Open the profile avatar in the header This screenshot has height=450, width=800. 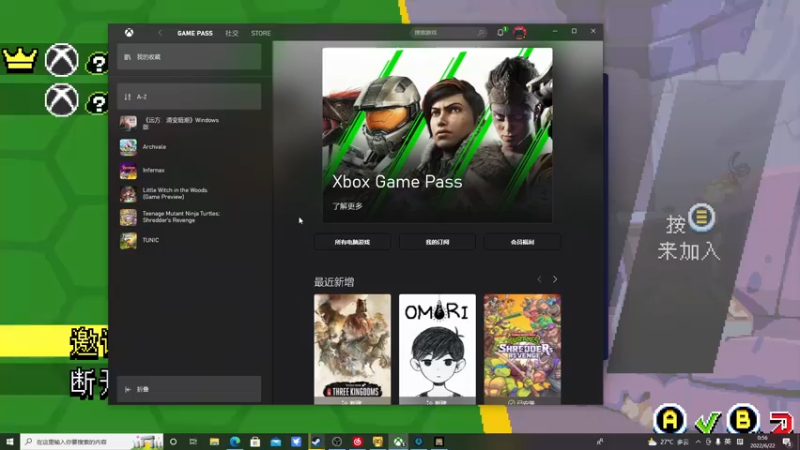(x=519, y=32)
